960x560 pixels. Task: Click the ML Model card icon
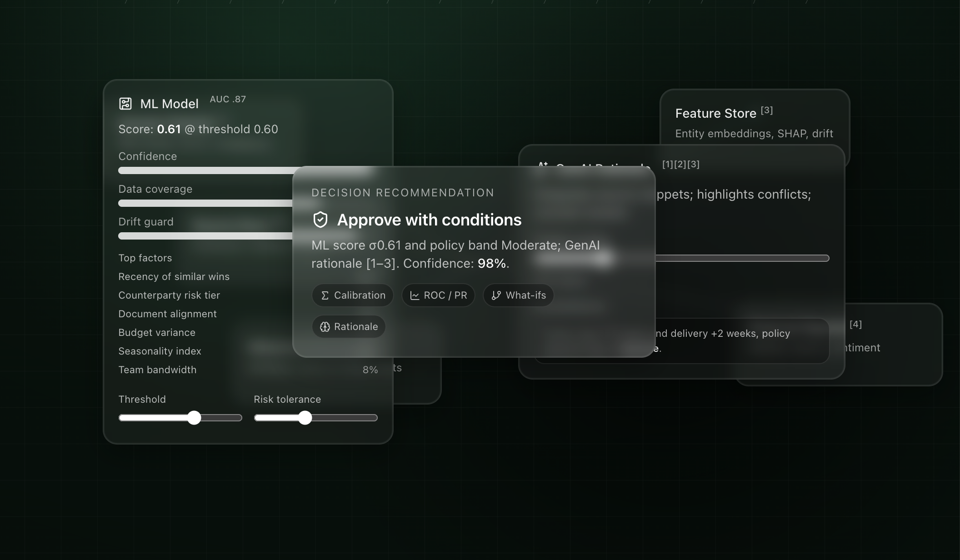[x=125, y=104]
